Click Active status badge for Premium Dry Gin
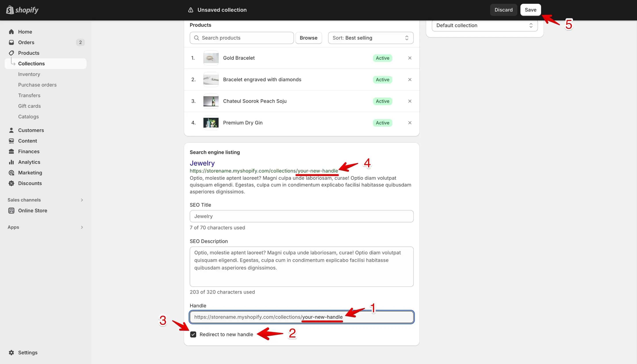The image size is (637, 364). (383, 123)
